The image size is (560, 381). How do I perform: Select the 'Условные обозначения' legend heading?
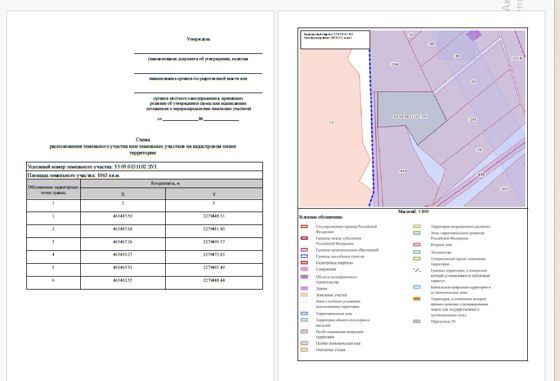pyautogui.click(x=320, y=217)
